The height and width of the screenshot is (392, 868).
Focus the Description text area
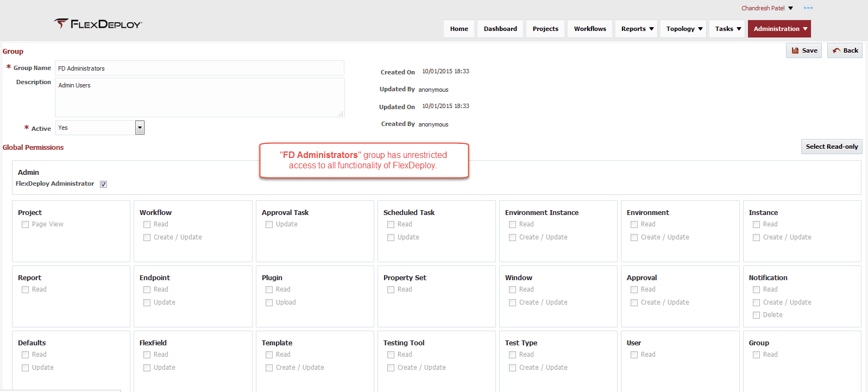(x=199, y=97)
